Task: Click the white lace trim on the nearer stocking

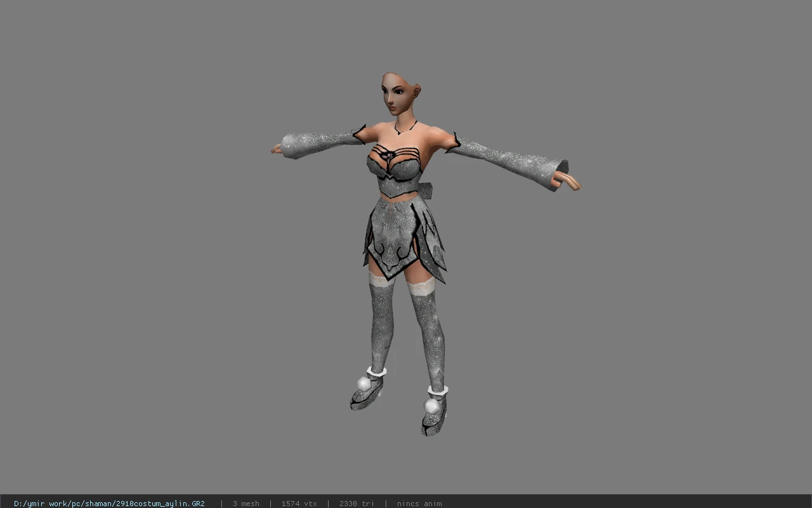Action: pos(421,287)
